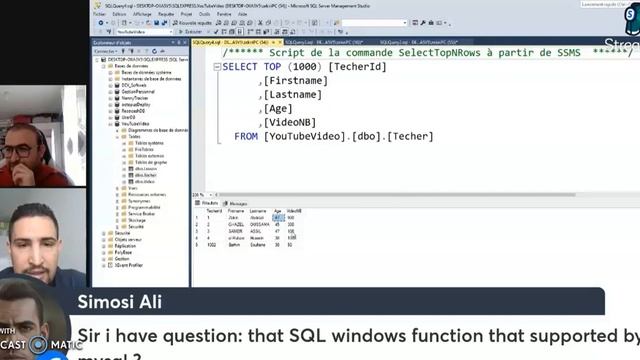Click the Copy icon in the toolbar

(x=268, y=23)
